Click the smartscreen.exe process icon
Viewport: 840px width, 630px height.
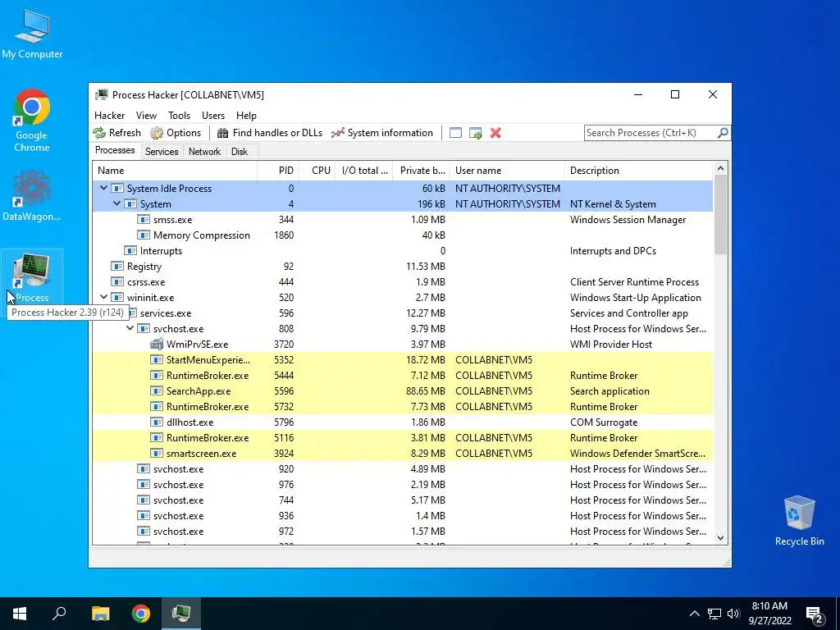point(157,453)
